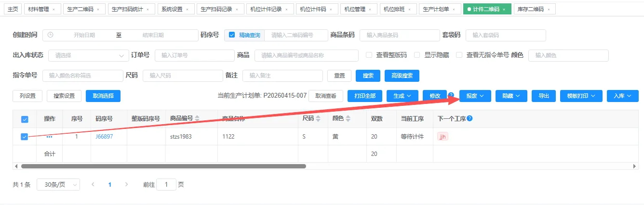Screen dimensions: 644x205
Task: Close the 材料管理 tab with its x
Action: (54, 9)
